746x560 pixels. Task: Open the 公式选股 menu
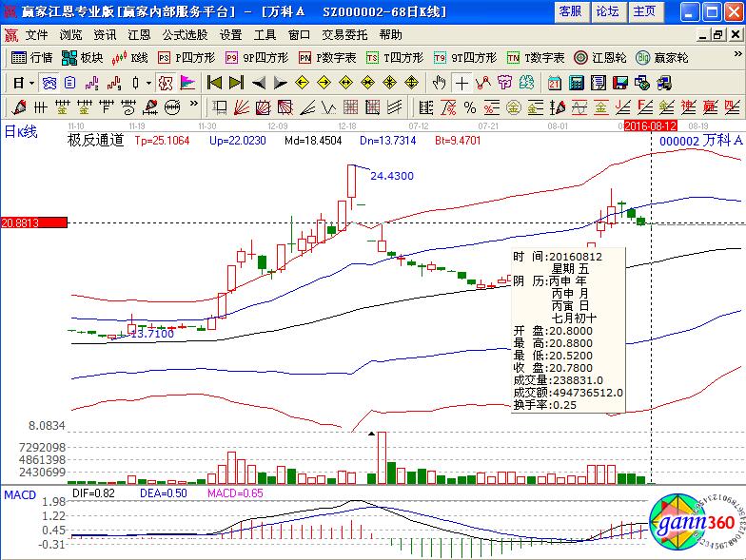[184, 34]
